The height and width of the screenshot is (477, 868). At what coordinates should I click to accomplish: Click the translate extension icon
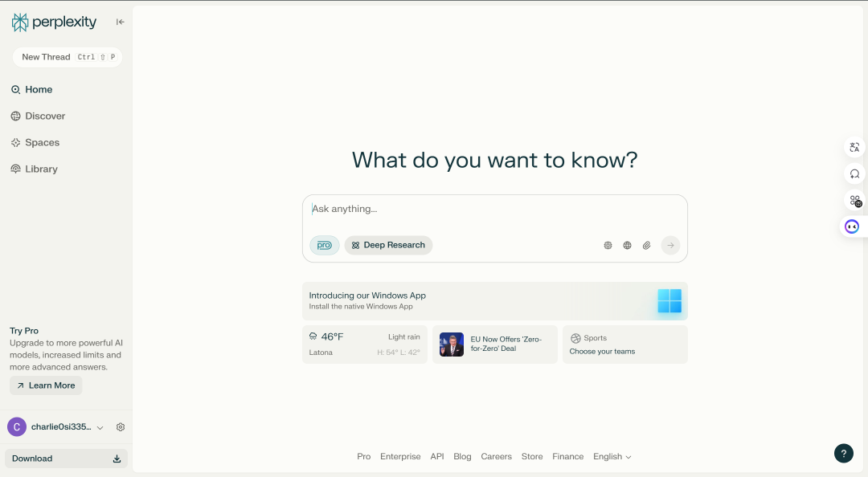(x=854, y=147)
